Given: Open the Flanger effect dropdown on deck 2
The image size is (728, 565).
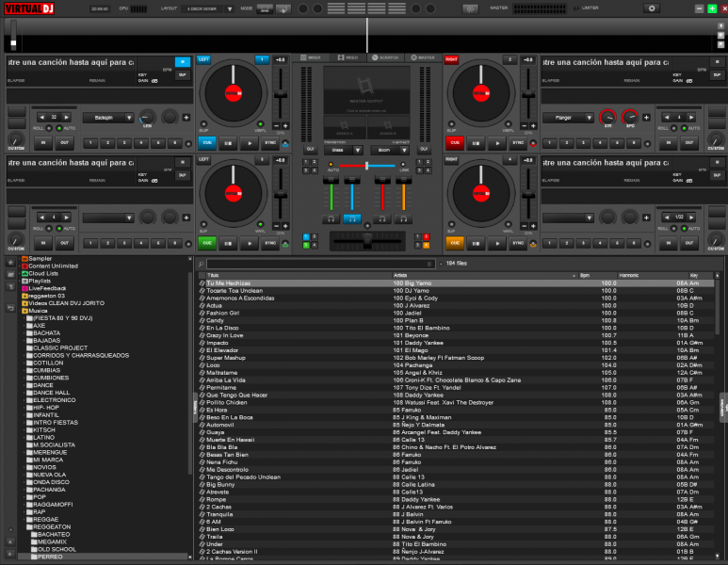Looking at the screenshot, I should [569, 118].
